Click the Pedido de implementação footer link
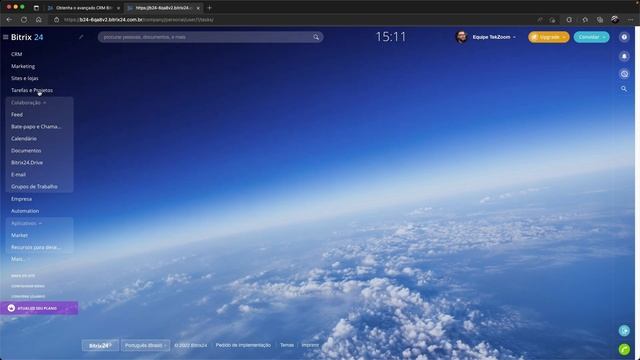This screenshot has width=640, height=360. [x=243, y=345]
